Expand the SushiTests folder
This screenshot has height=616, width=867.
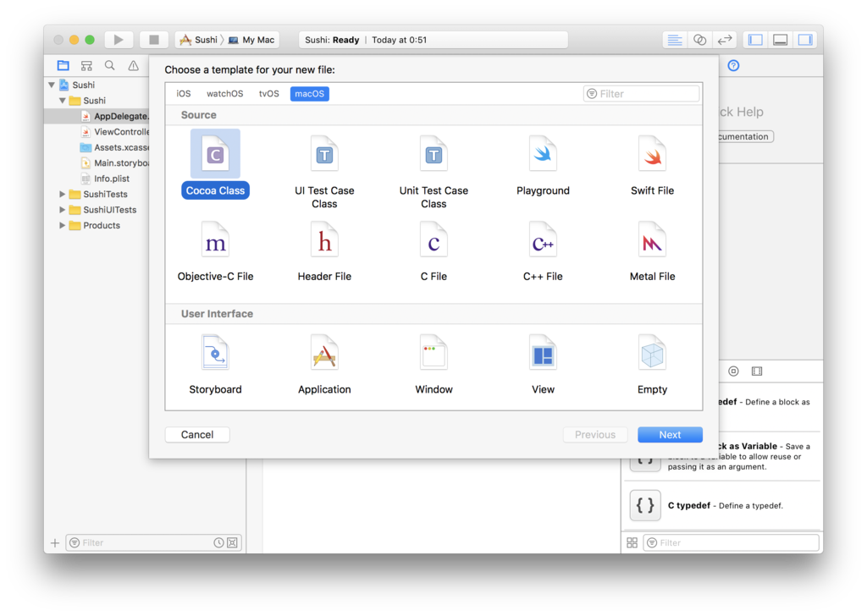click(x=63, y=194)
